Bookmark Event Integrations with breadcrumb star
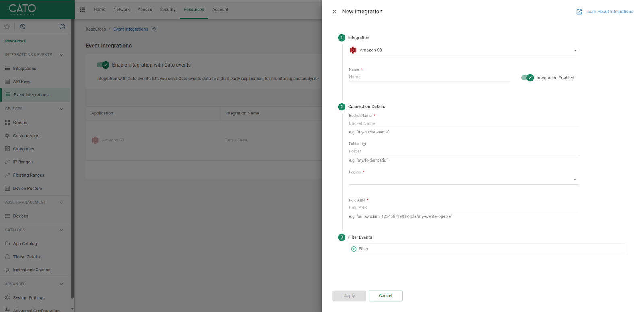 pos(154,29)
